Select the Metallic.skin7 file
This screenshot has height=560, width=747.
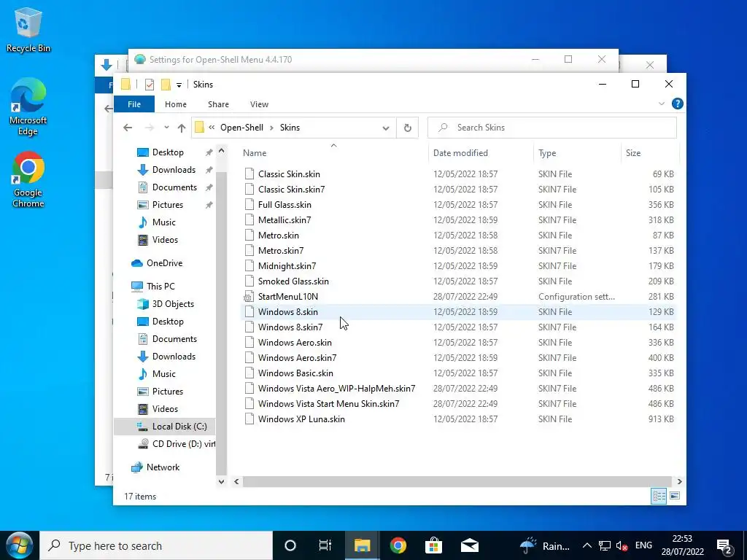pyautogui.click(x=285, y=220)
